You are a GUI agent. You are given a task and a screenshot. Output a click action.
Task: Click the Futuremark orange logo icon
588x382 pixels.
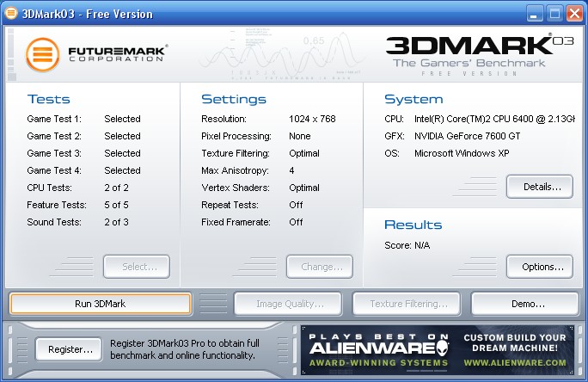(43, 55)
